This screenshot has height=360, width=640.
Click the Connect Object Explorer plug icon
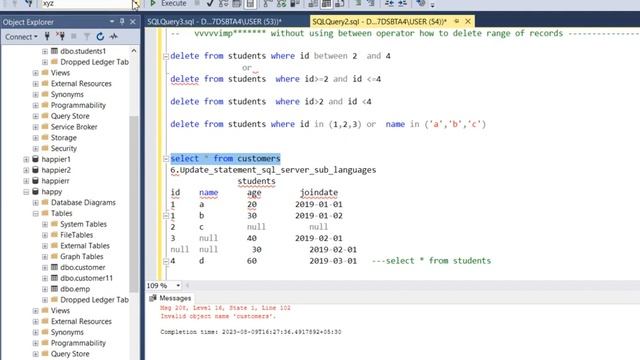pyautogui.click(x=47, y=37)
